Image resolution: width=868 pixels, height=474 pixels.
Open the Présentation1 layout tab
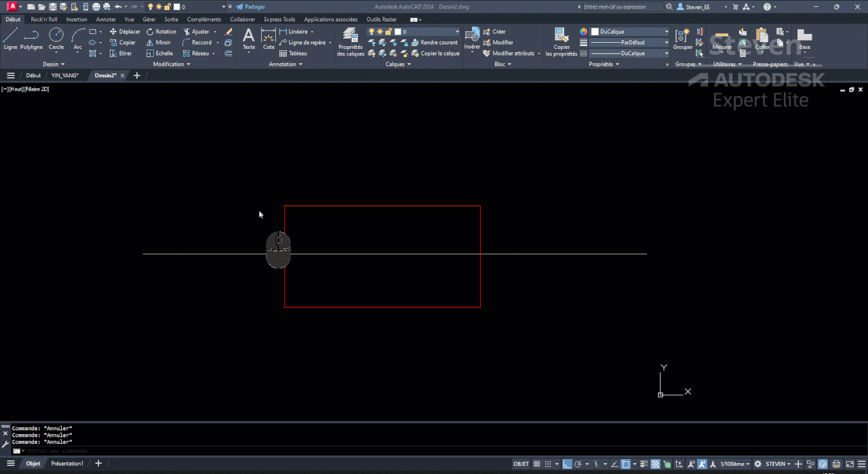pyautogui.click(x=67, y=464)
